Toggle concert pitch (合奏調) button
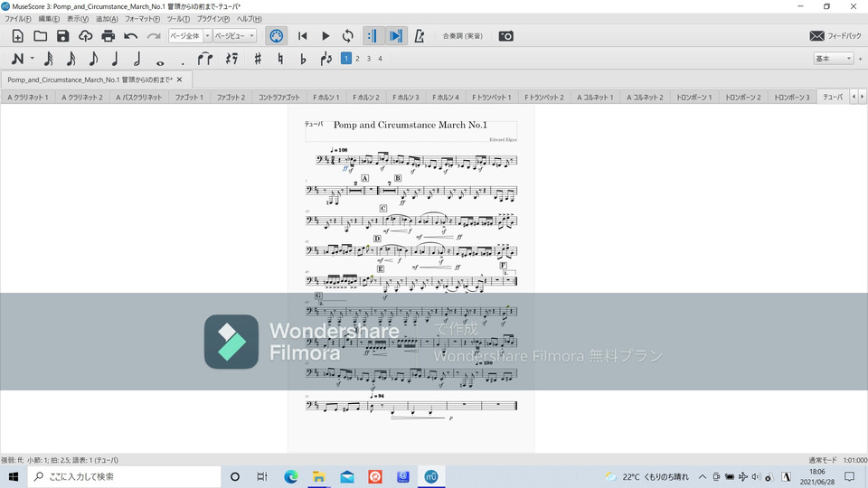Viewport: 868px width, 488px height. click(x=463, y=36)
